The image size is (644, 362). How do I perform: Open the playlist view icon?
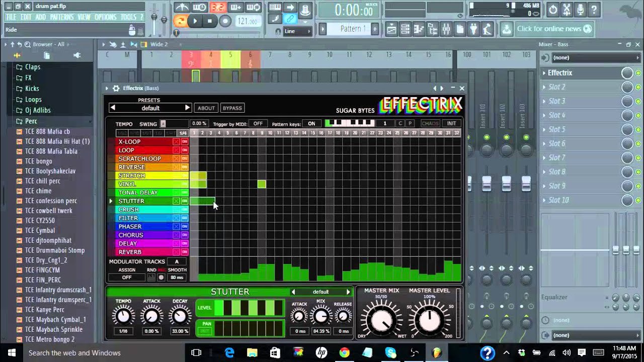pos(391,29)
